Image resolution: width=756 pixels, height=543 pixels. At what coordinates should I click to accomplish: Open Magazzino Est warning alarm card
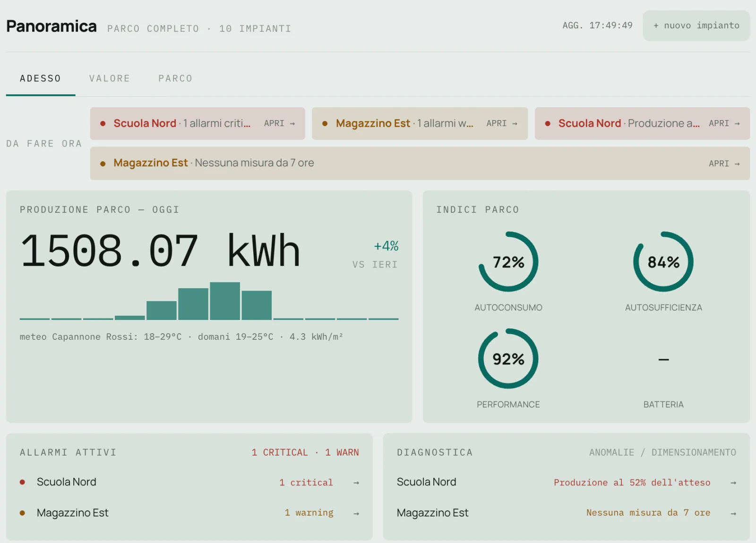click(420, 123)
